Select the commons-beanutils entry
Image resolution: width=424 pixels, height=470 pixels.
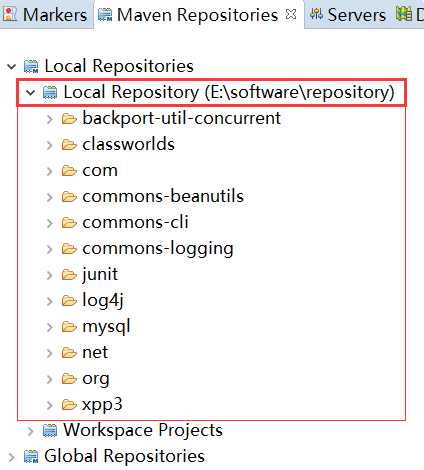[163, 196]
